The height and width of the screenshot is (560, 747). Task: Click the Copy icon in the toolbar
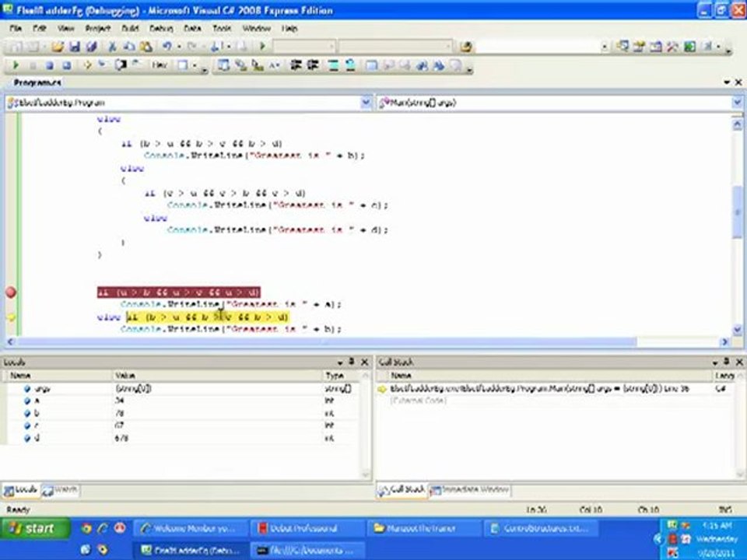click(129, 47)
